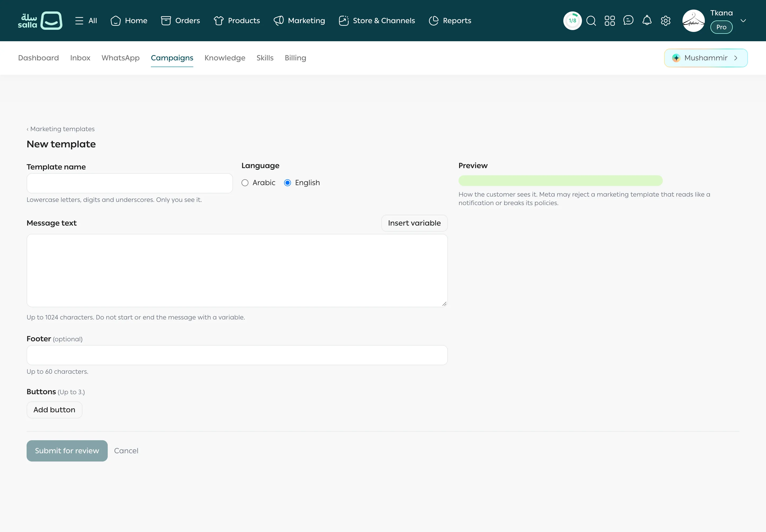This screenshot has width=766, height=532.
Task: Select the English language radio
Action: pos(288,183)
